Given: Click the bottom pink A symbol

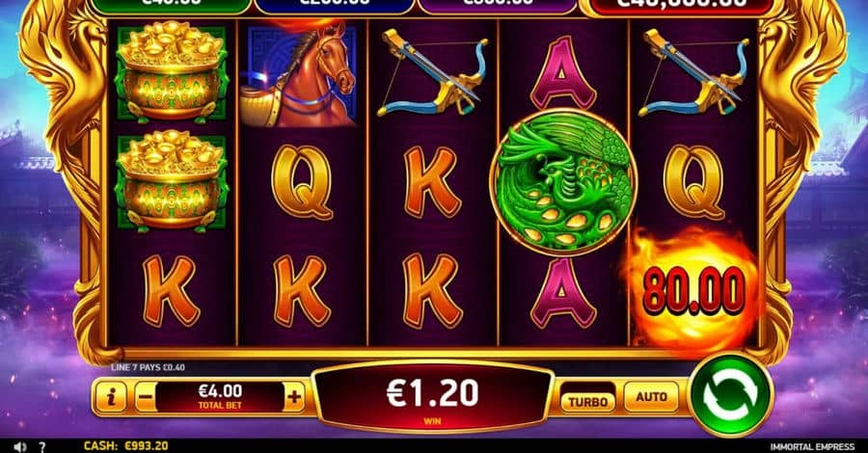Looking at the screenshot, I should [x=563, y=293].
